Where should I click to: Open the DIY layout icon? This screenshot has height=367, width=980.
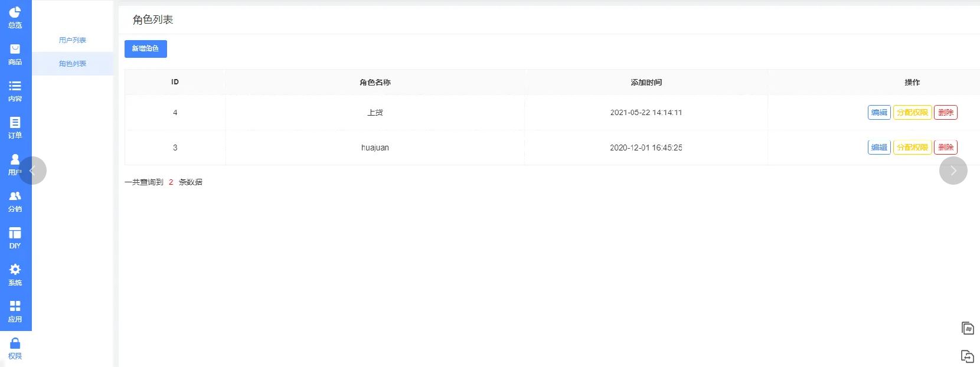(15, 233)
